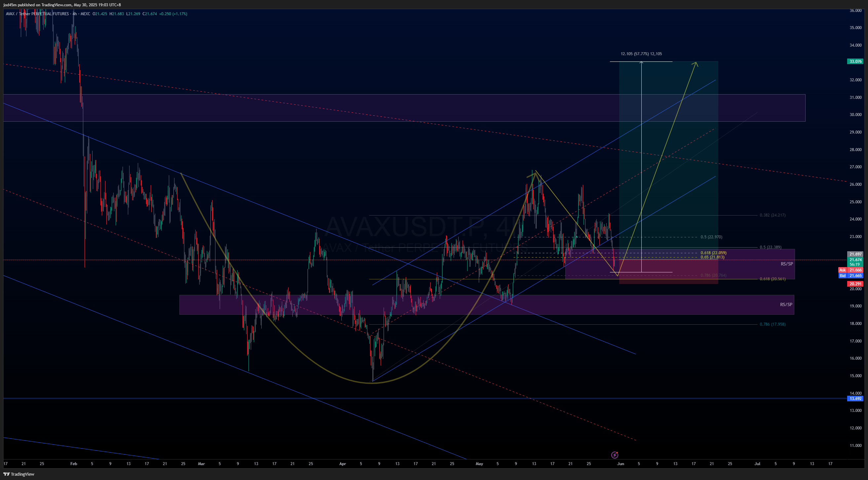Image resolution: width=868 pixels, height=480 pixels.
Task: Click the green 21.674 last price label
Action: [x=855, y=260]
